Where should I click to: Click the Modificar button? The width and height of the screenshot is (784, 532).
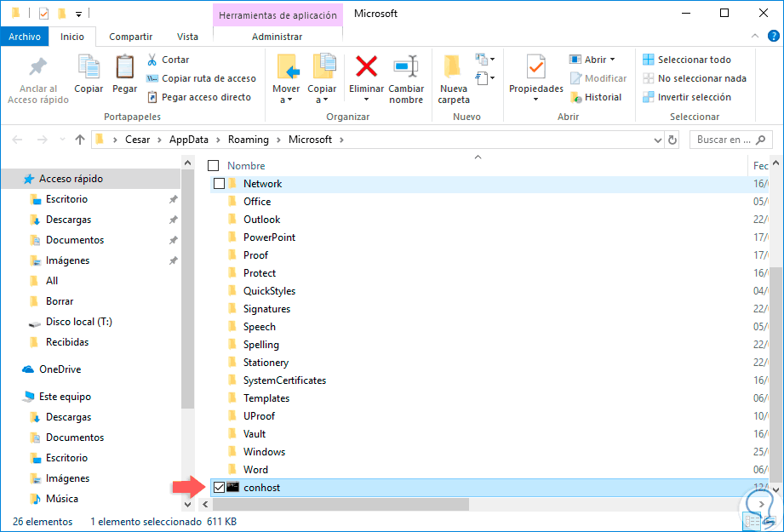598,78
